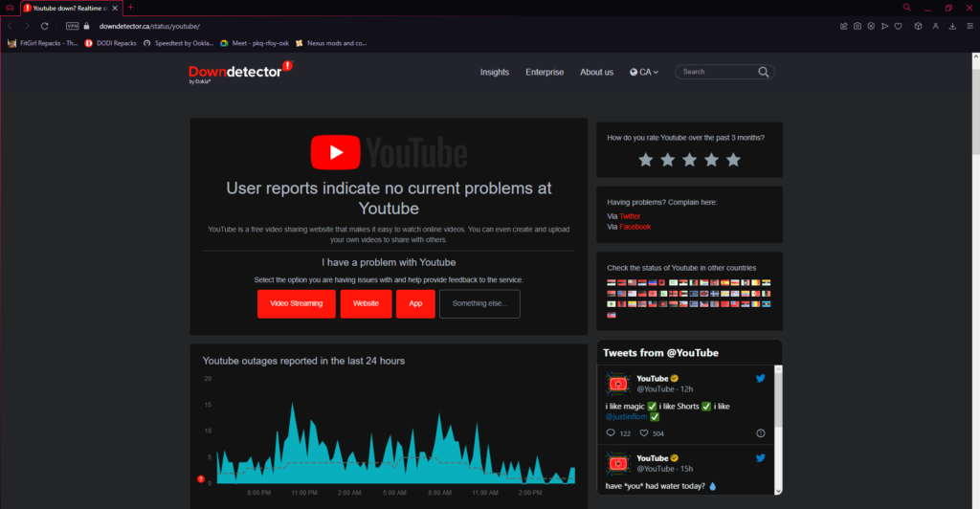Open FitGirl Repacks bookmark
This screenshot has width=980, height=509.
[x=42, y=43]
